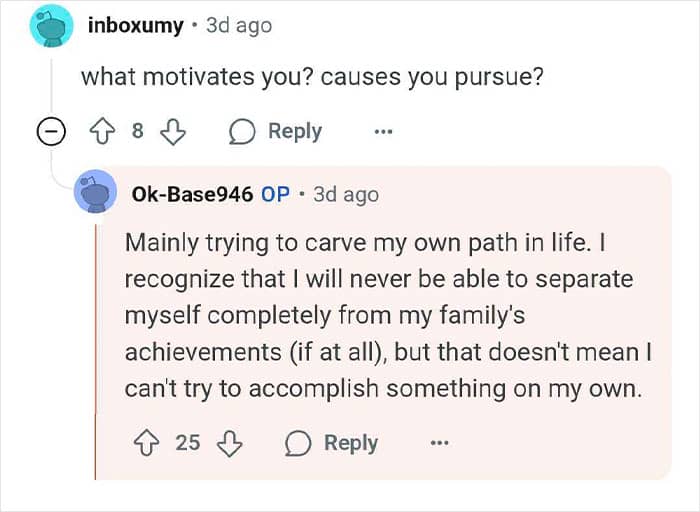
Task: Click the vote count 8 on inboxumy's comment
Action: (x=138, y=131)
